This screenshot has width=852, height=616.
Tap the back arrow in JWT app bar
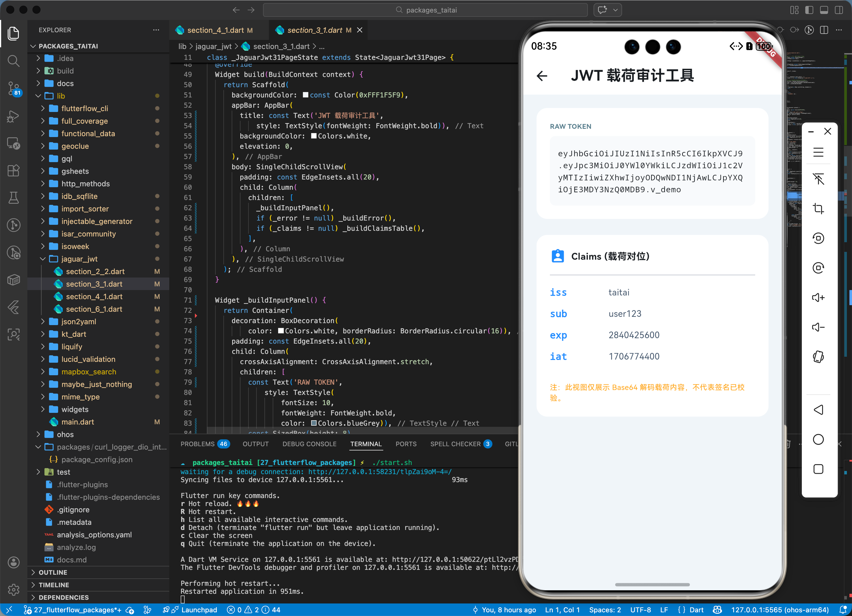tap(542, 76)
